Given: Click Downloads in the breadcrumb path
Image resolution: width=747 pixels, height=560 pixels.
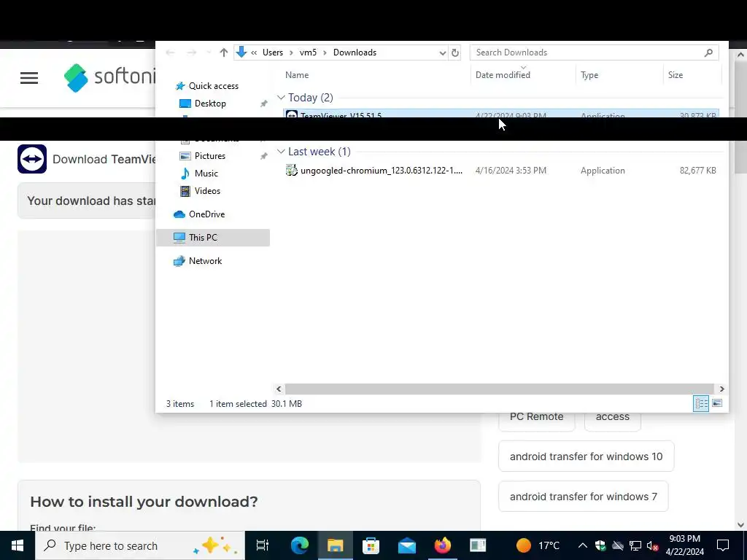Looking at the screenshot, I should [x=355, y=52].
